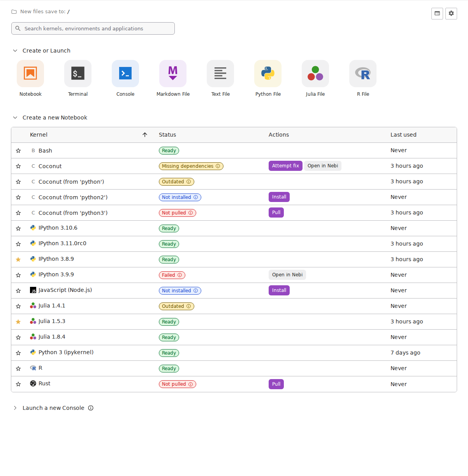Unstar the Julia 1.5.3 kernel
This screenshot has height=476, width=468.
click(x=18, y=322)
